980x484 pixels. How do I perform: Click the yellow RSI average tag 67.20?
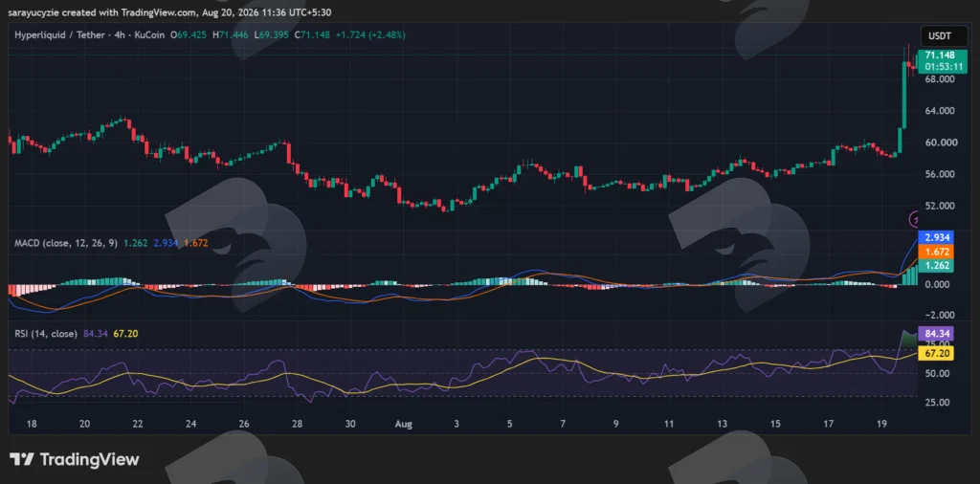[x=936, y=354]
